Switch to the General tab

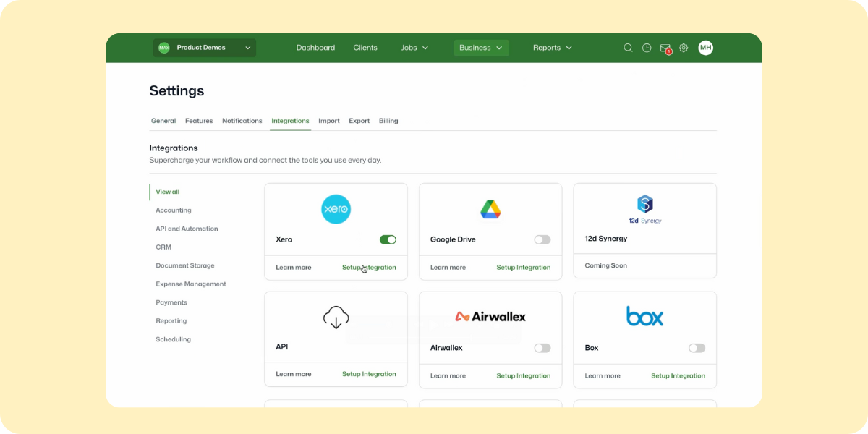tap(163, 121)
